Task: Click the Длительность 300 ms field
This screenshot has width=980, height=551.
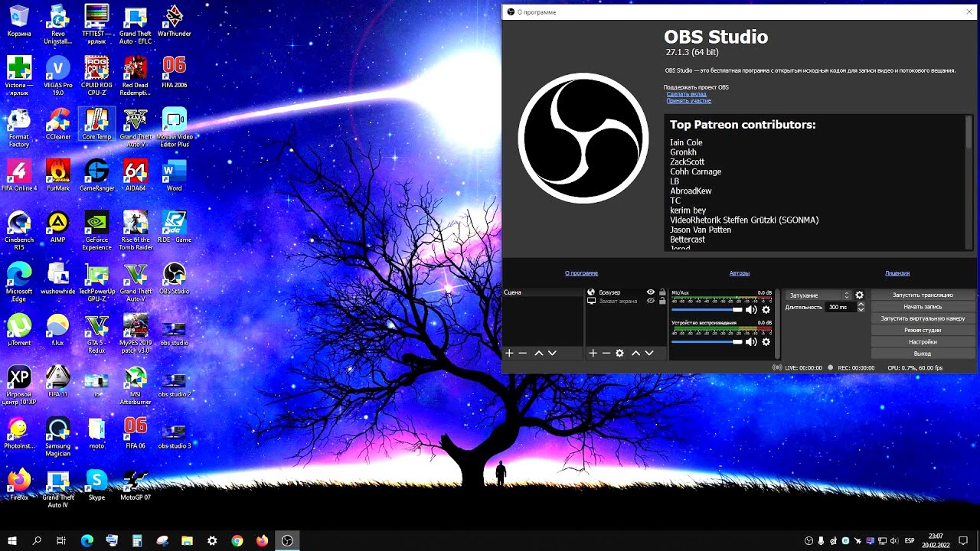Action: point(841,307)
